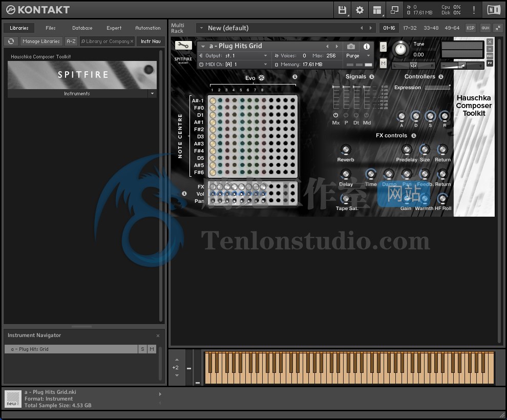Open FX controls info icon
The image size is (507, 420).
click(x=414, y=135)
